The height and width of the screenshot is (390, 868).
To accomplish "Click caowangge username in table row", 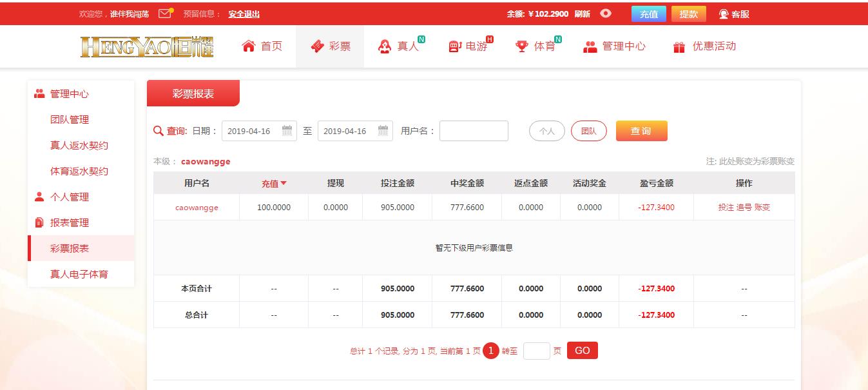I will click(197, 208).
